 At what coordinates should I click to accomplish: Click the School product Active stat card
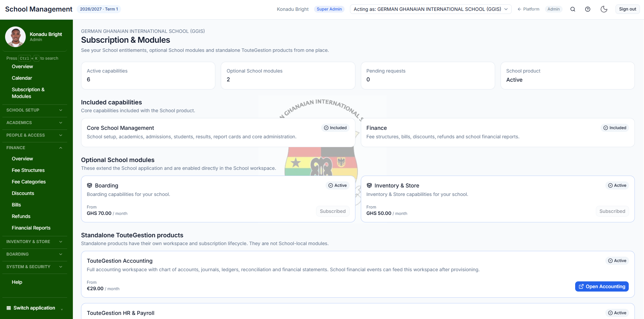point(567,76)
